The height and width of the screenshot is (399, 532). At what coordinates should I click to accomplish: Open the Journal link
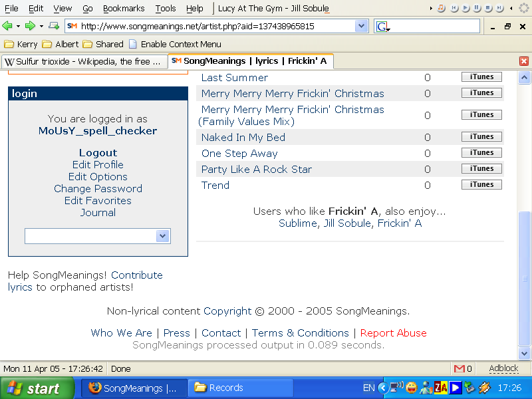tap(98, 212)
